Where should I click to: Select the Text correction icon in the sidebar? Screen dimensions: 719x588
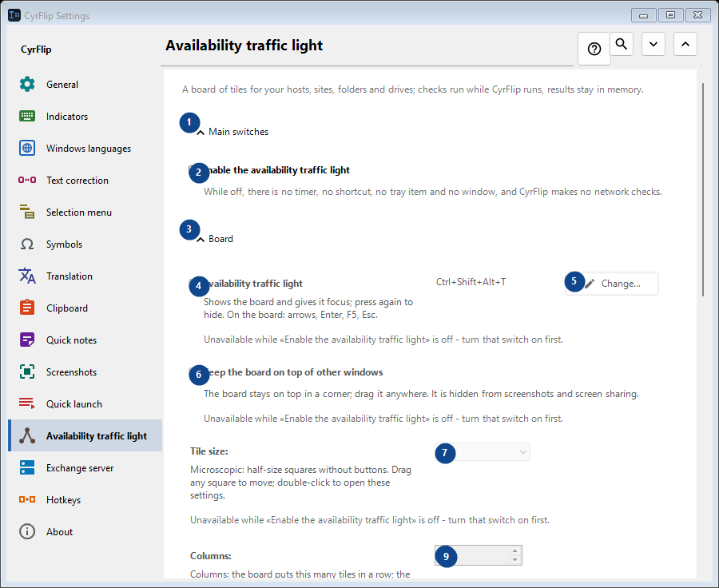pyautogui.click(x=27, y=180)
